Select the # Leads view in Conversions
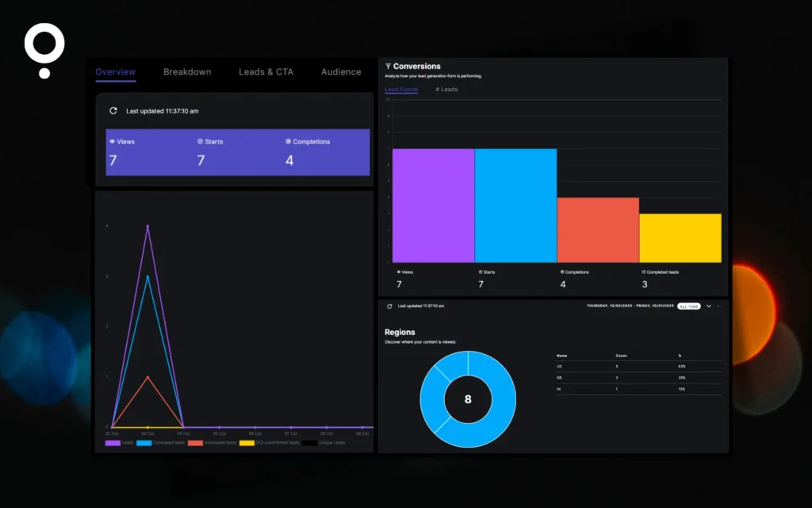 click(446, 89)
